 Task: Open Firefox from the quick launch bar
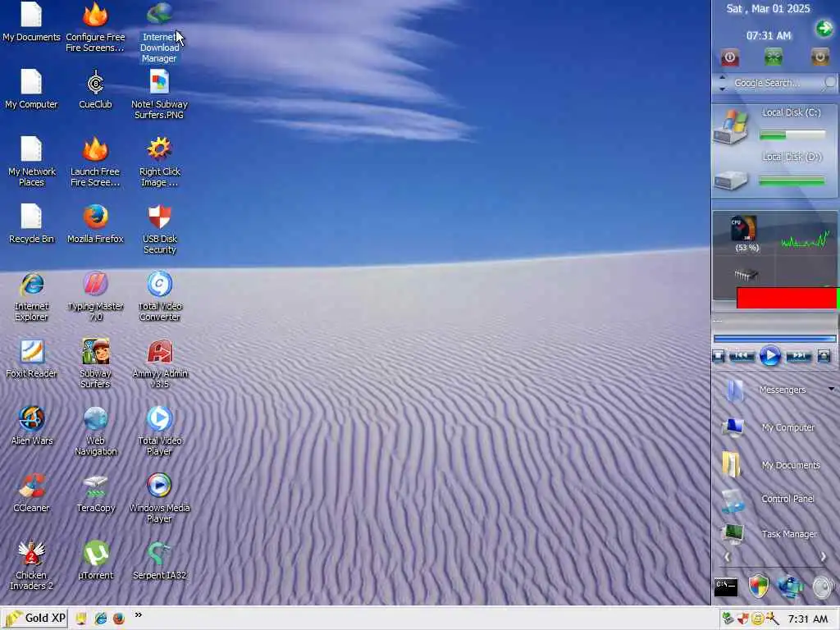pyautogui.click(x=118, y=619)
